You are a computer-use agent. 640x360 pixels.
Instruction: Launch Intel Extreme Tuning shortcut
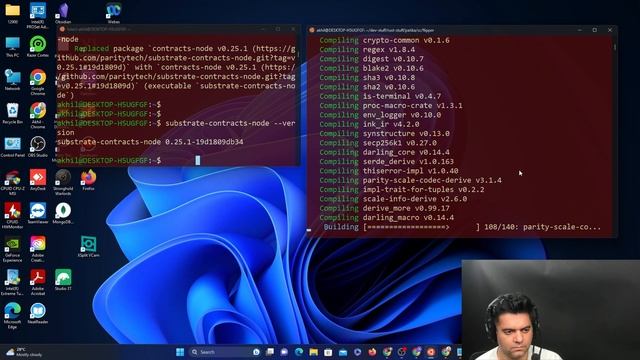pos(12,282)
